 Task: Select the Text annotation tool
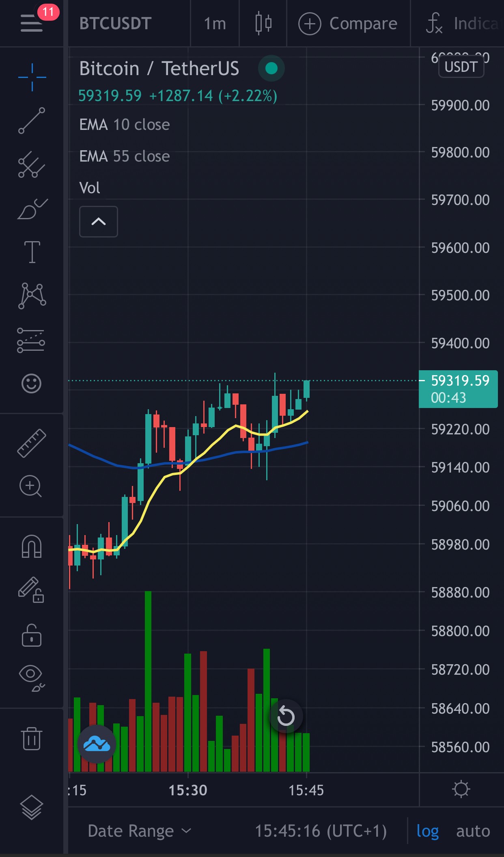[32, 252]
